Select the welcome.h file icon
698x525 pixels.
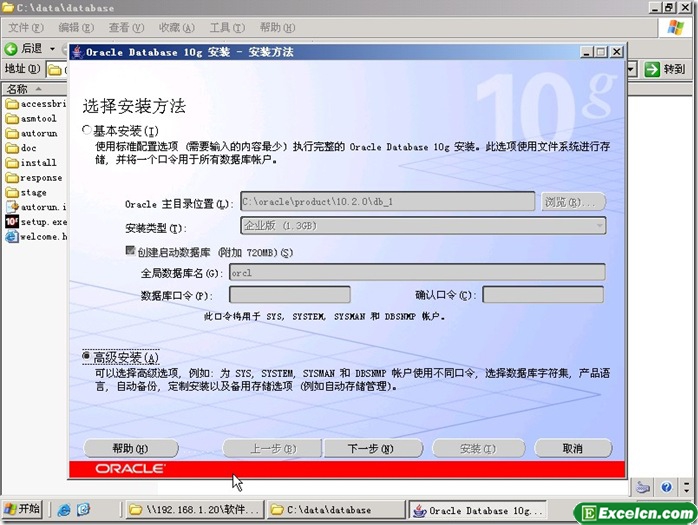12,236
